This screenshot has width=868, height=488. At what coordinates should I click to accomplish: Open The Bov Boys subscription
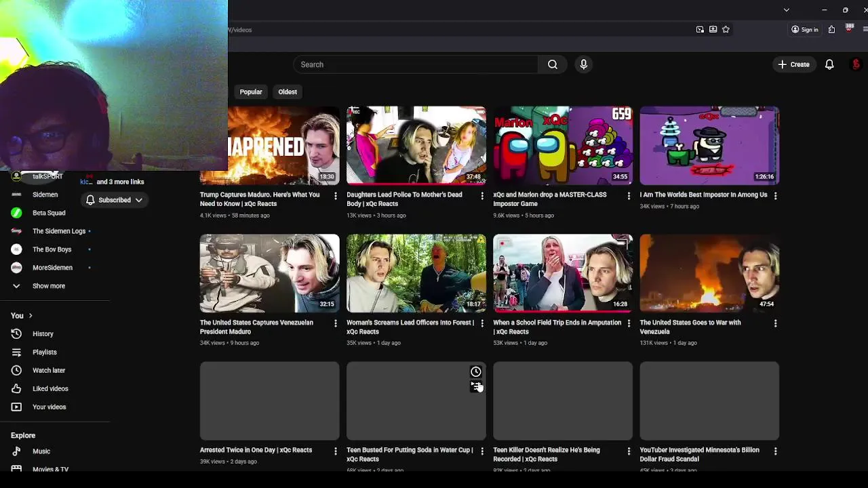(52, 249)
